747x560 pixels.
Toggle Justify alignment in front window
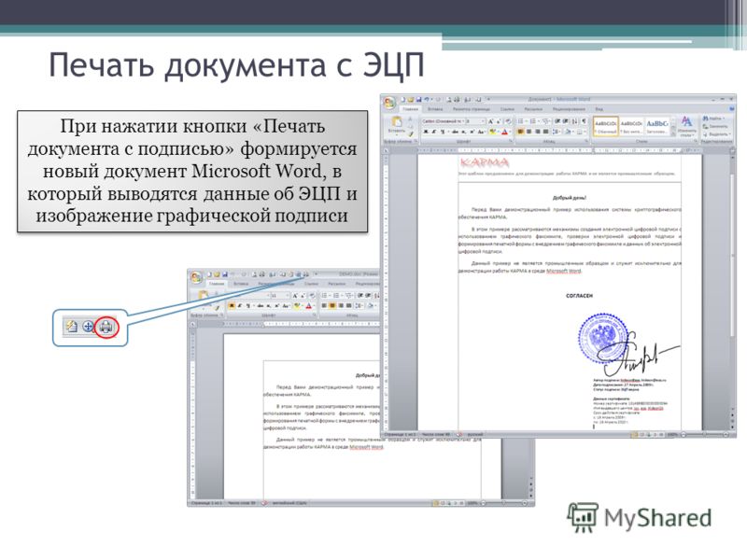click(x=545, y=132)
